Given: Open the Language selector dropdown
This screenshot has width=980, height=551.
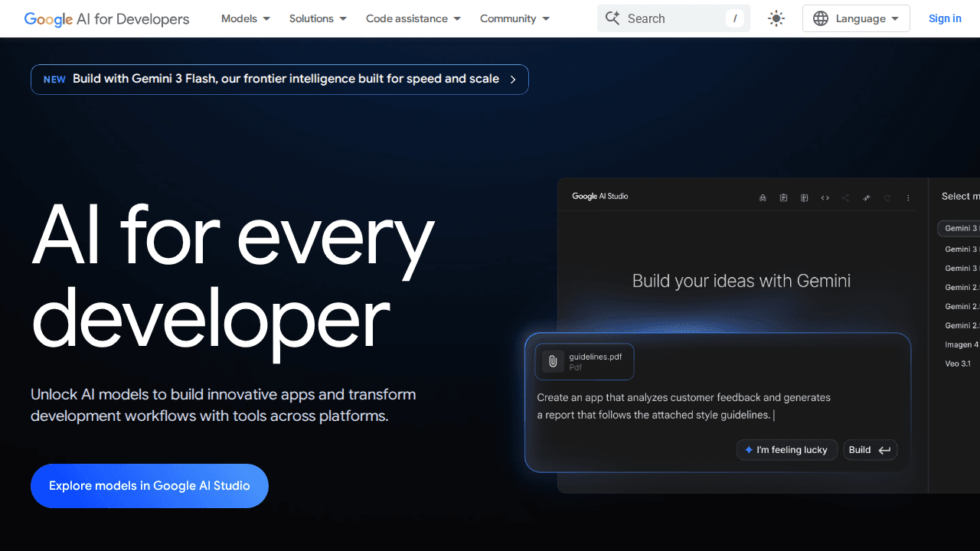Looking at the screenshot, I should [856, 18].
